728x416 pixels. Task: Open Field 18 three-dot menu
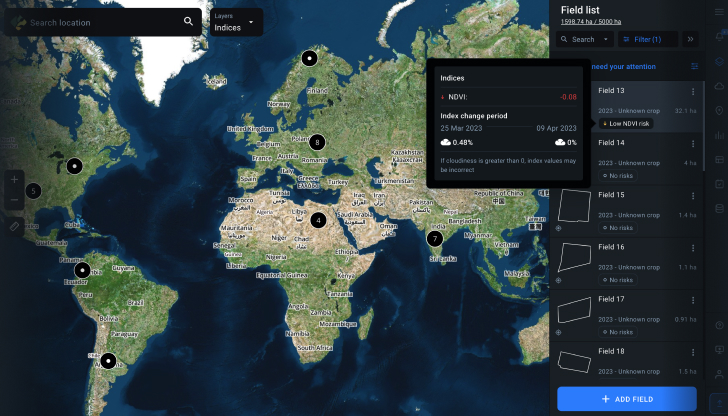693,352
